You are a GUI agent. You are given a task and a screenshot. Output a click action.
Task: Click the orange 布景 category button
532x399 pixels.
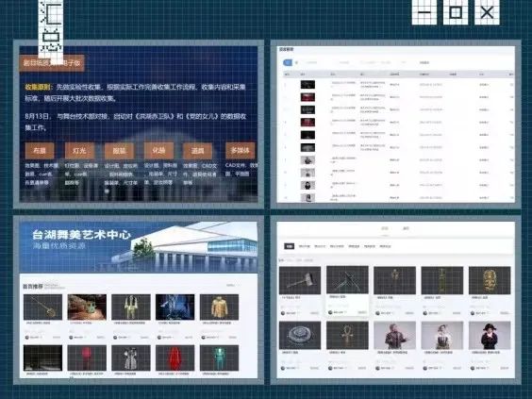pos(40,151)
